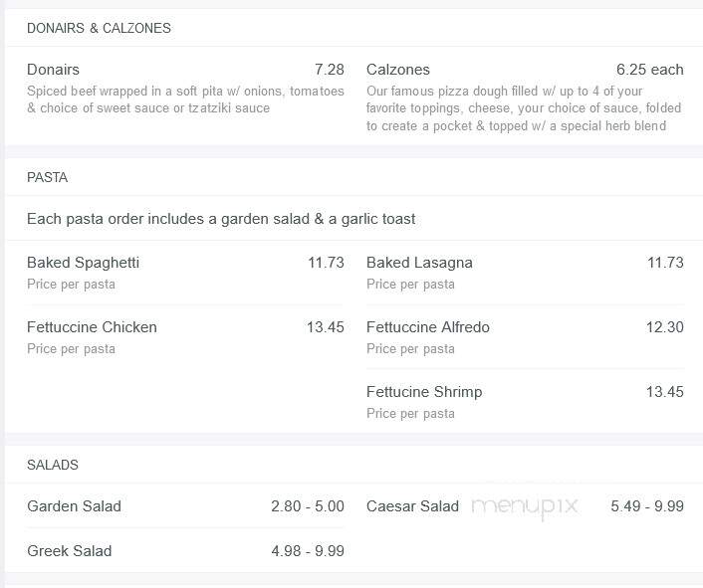The width and height of the screenshot is (703, 588).
Task: Click the Donairs menu item title
Action: [53, 70]
